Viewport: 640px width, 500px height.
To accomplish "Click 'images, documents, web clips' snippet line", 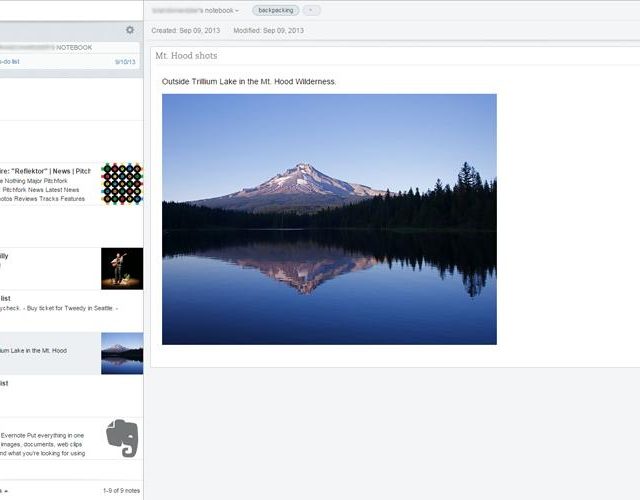I will pos(41,444).
